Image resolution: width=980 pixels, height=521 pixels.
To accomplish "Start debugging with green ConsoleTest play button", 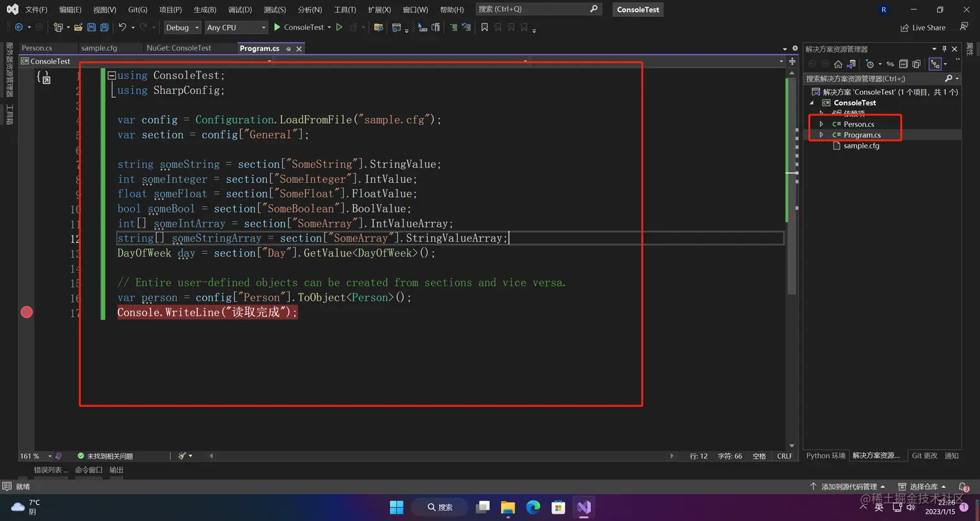I will pos(299,27).
